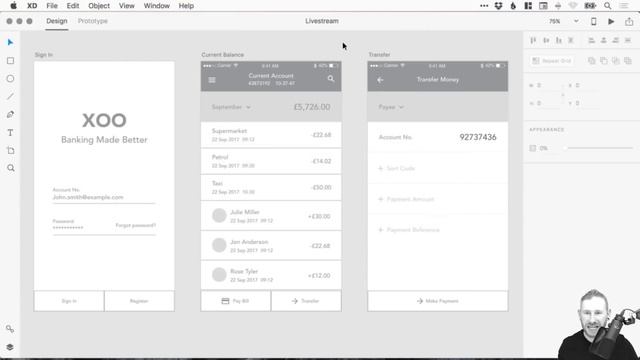This screenshot has width=640, height=360.
Task: Click the X position input field
Action: 584,85
